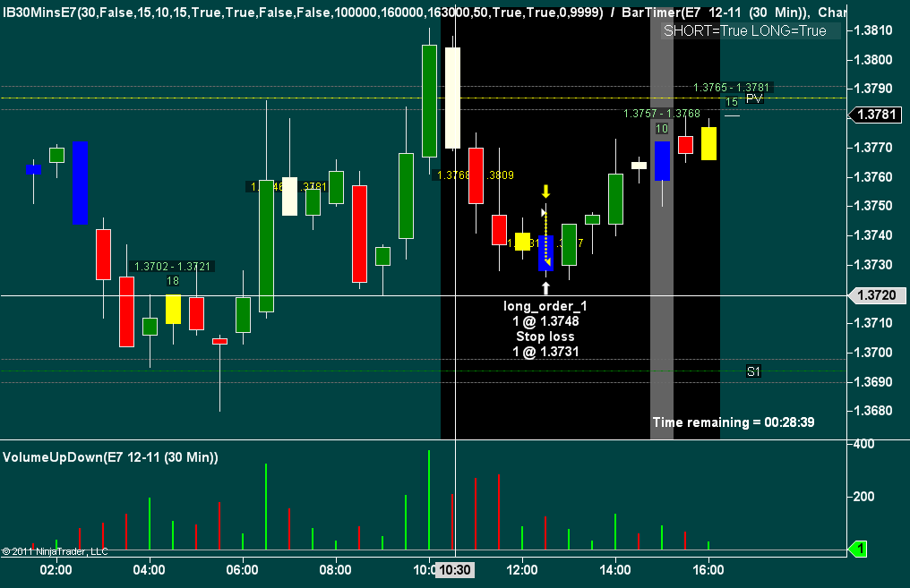This screenshot has height=588, width=910.
Task: Click the yellow down arrow above the blue candle
Action: pos(545,192)
